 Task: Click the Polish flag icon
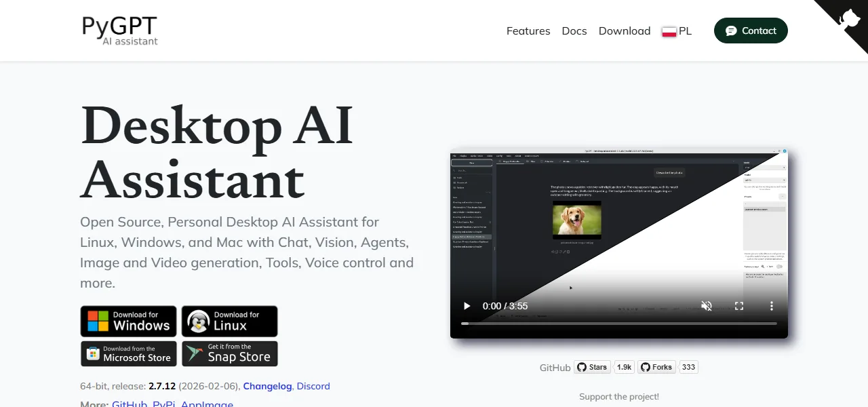pyautogui.click(x=669, y=31)
